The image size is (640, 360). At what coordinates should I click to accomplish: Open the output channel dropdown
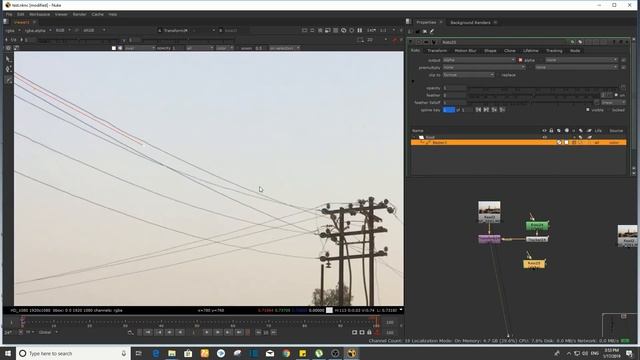[x=479, y=60]
